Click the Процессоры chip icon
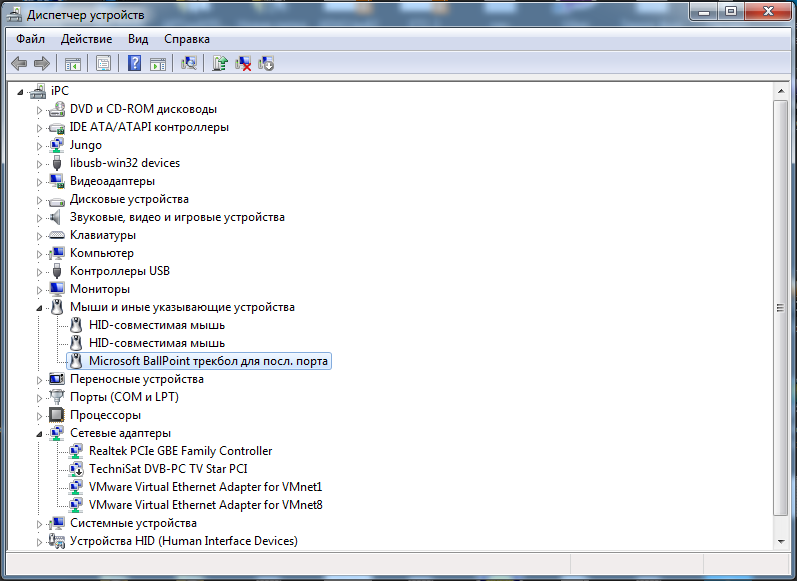This screenshot has width=797, height=581. click(56, 415)
